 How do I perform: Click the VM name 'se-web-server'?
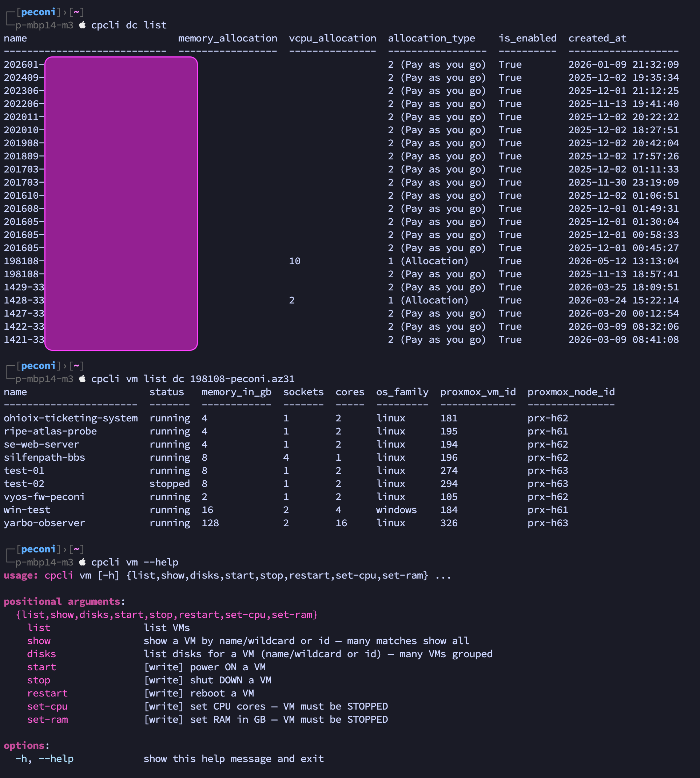click(x=41, y=444)
